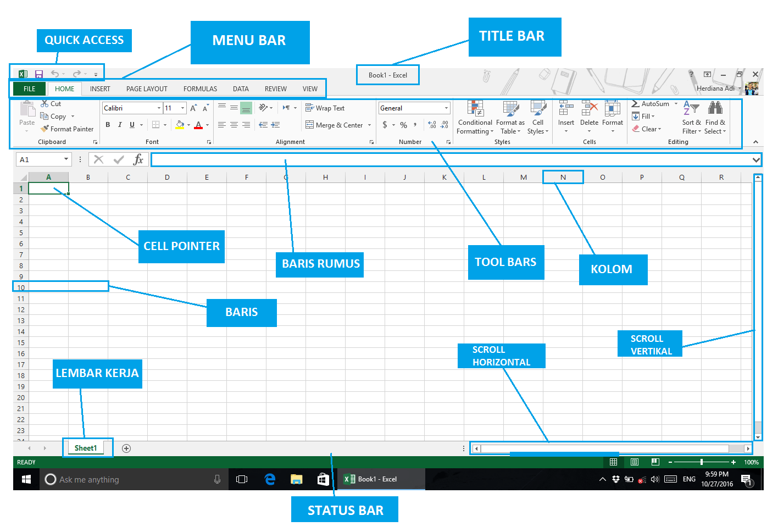Open the font size 11 dropdown
Screen dimensions: 778x532
point(183,108)
